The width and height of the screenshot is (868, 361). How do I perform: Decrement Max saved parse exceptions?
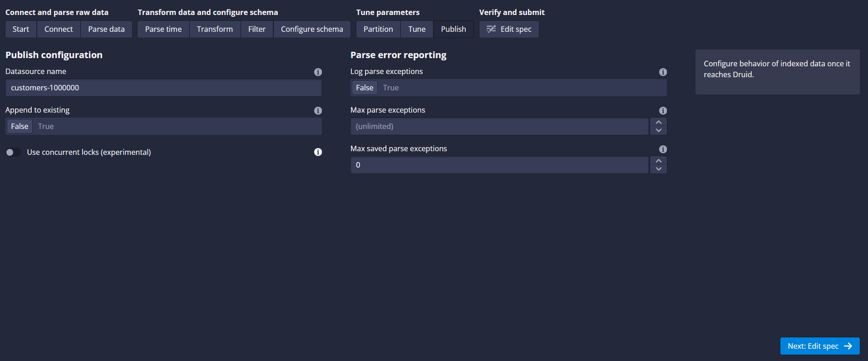(658, 169)
